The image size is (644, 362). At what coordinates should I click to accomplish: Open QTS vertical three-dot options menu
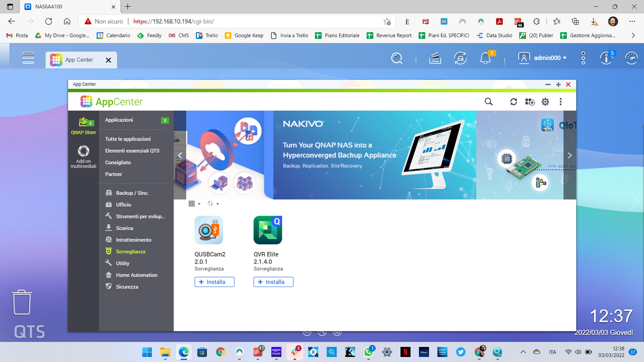coord(583,58)
